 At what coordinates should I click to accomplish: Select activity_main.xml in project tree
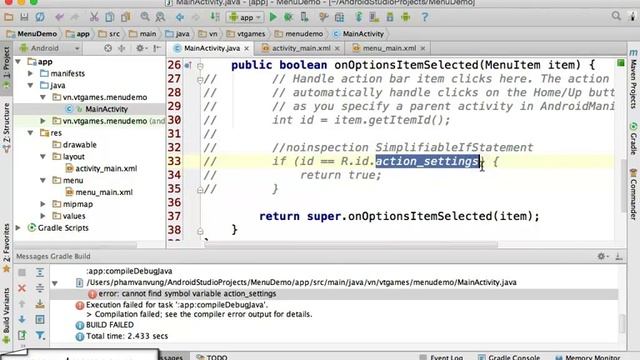tap(101, 168)
